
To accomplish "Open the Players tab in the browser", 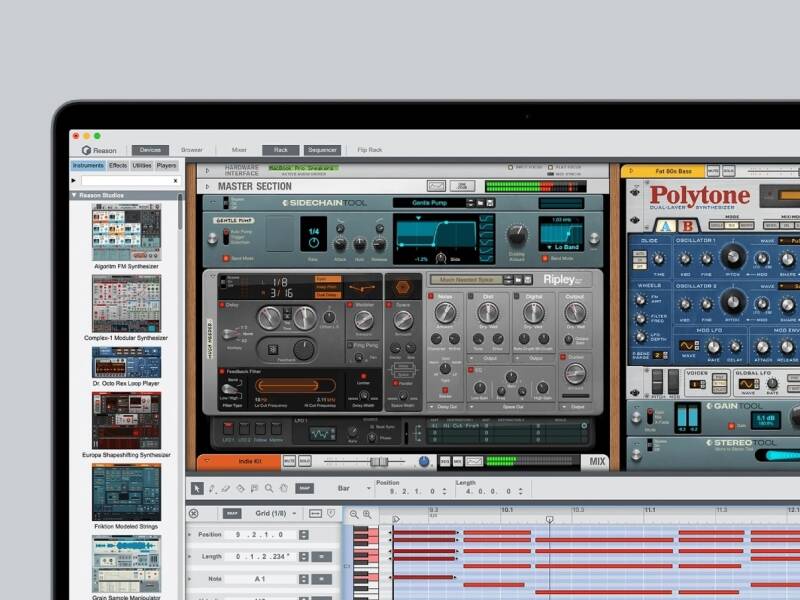I will 166,165.
